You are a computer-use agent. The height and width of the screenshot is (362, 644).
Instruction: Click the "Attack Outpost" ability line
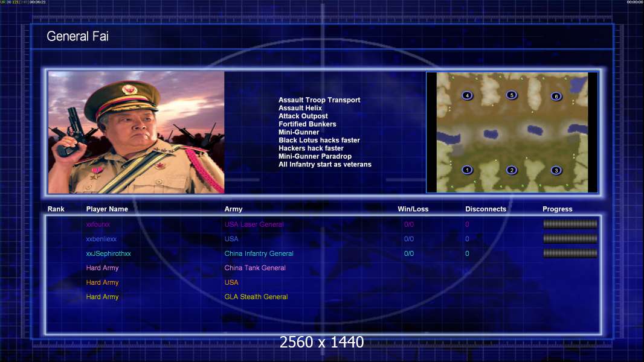(303, 116)
